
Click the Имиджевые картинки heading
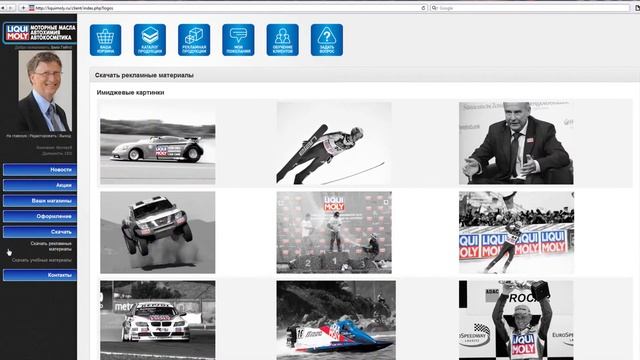[130, 93]
